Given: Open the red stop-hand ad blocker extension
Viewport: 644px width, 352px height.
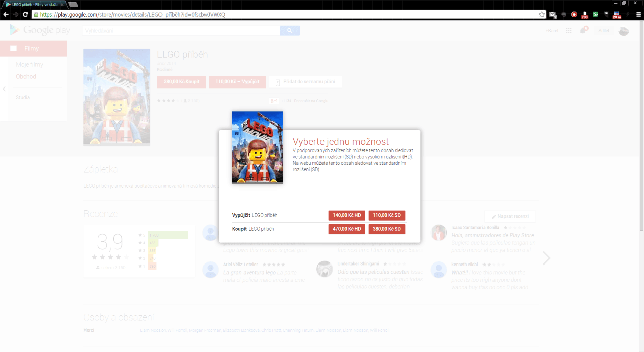Looking at the screenshot, I should 574,15.
